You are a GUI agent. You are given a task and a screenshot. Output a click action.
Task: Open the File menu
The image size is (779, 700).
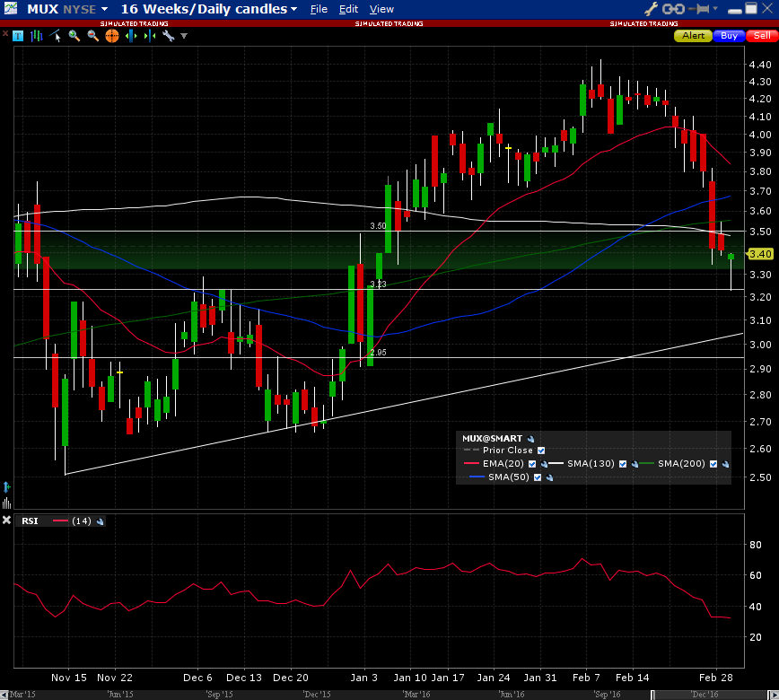pos(319,9)
